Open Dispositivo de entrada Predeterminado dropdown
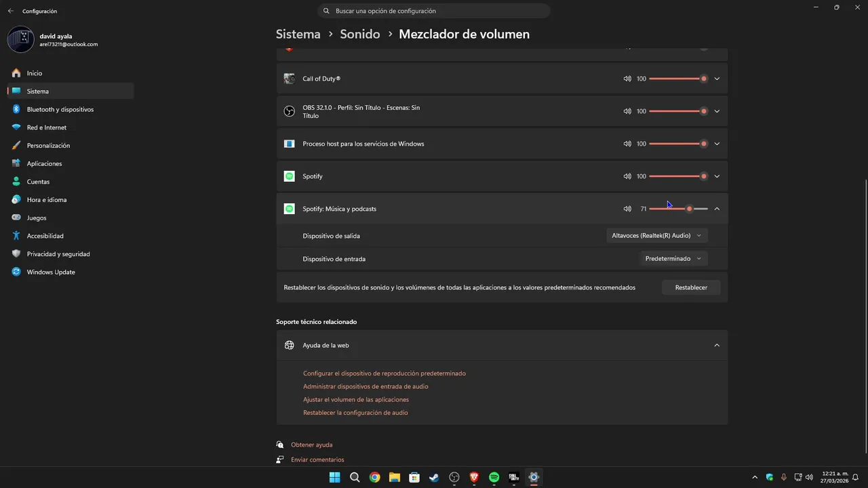This screenshot has height=488, width=868. 673,258
